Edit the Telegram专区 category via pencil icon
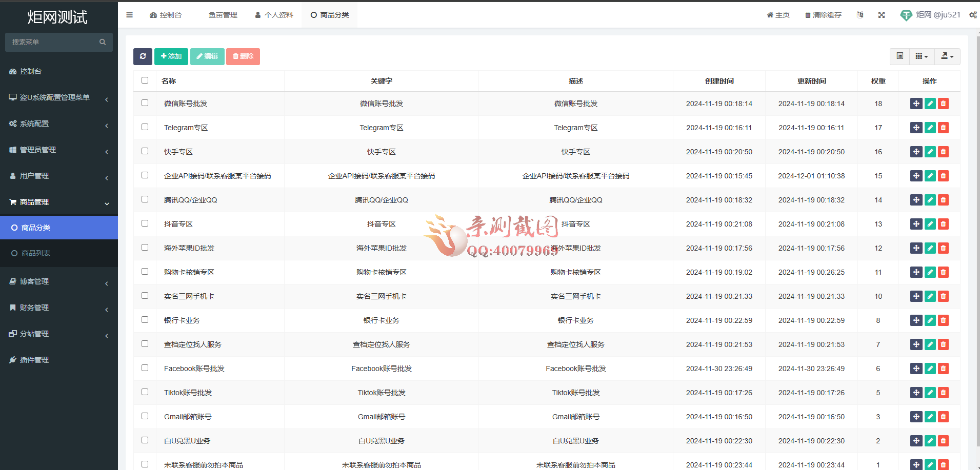This screenshot has height=470, width=980. click(x=930, y=128)
